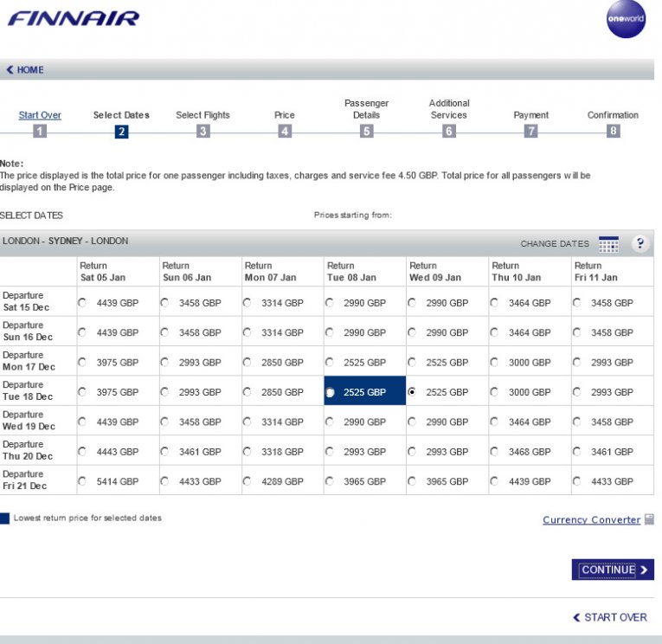Select Fri 21 Dec, Fri 11 Jan 4433 GBP fare
The width and height of the screenshot is (662, 644).
click(577, 481)
